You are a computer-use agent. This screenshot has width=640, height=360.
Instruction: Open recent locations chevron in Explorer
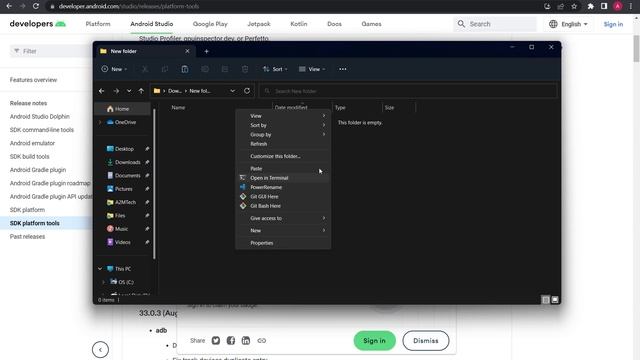tap(129, 91)
